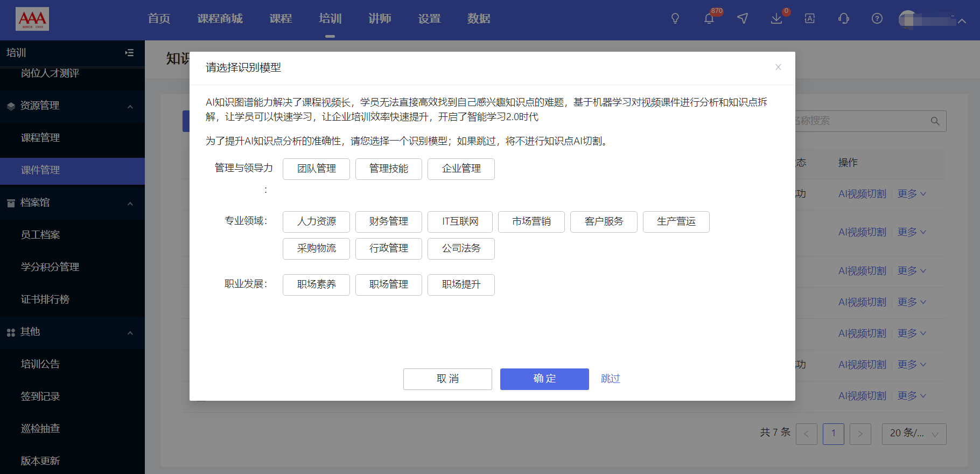The height and width of the screenshot is (474, 980).
Task: Switch to the 讲师 top menu
Action: coord(380,19)
